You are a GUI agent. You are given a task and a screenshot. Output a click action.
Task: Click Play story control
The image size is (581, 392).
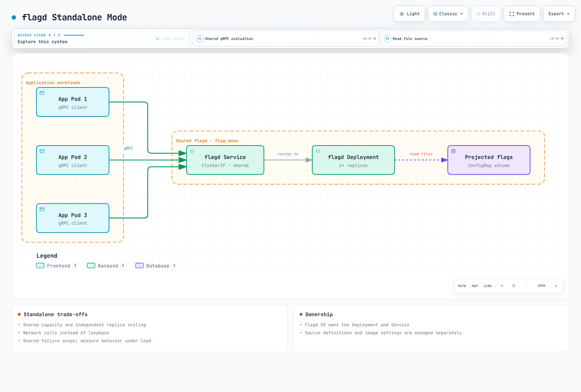(x=170, y=39)
